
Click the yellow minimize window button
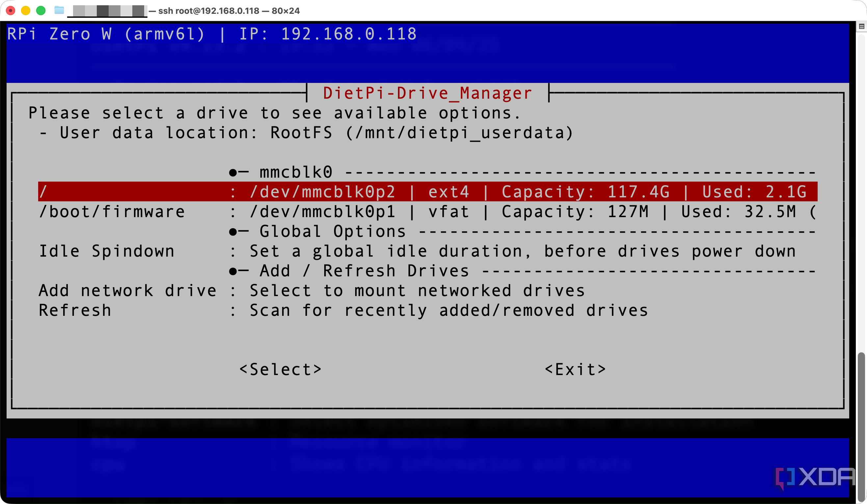[25, 10]
